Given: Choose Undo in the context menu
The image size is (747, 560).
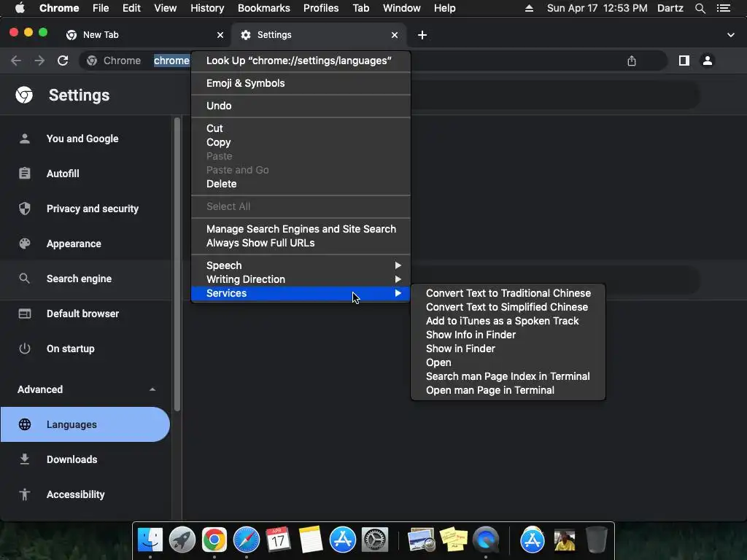Looking at the screenshot, I should click(x=301, y=106).
